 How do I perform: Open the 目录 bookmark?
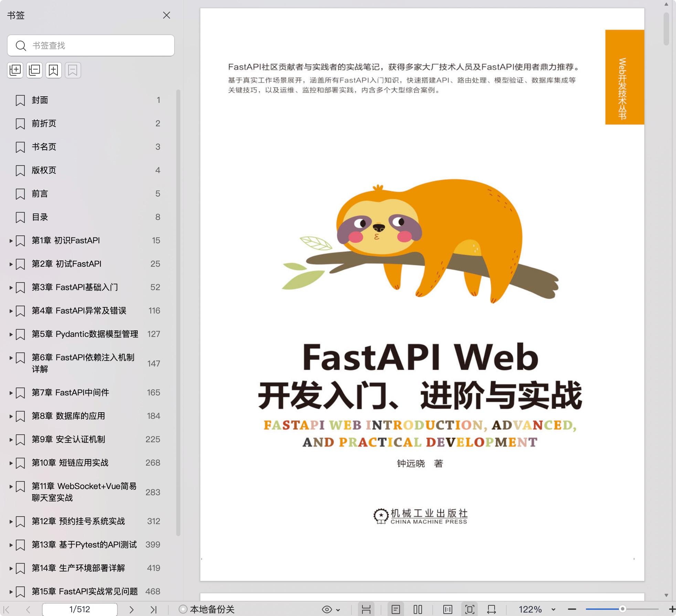pyautogui.click(x=40, y=217)
